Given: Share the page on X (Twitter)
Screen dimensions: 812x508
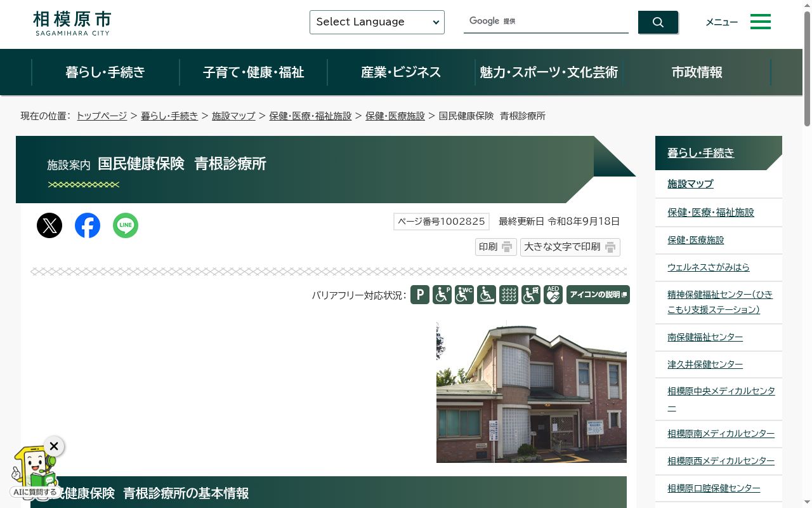Looking at the screenshot, I should point(49,225).
